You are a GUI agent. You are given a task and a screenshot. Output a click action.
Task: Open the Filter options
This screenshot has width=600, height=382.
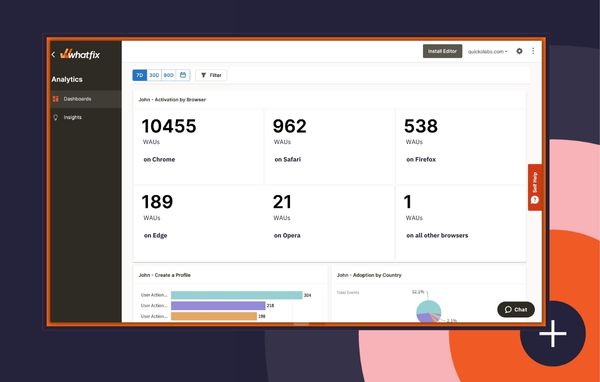tap(211, 75)
